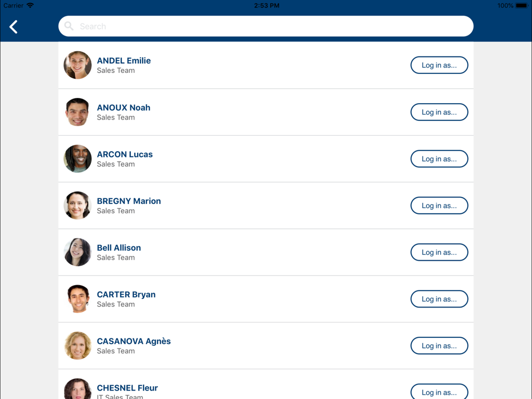Open ANDEL Emilie's profile photo

click(77, 65)
